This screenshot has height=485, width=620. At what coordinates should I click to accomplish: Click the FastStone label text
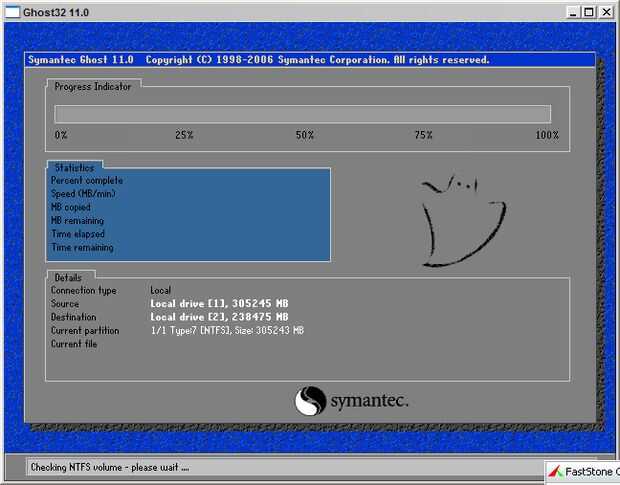(x=592, y=472)
